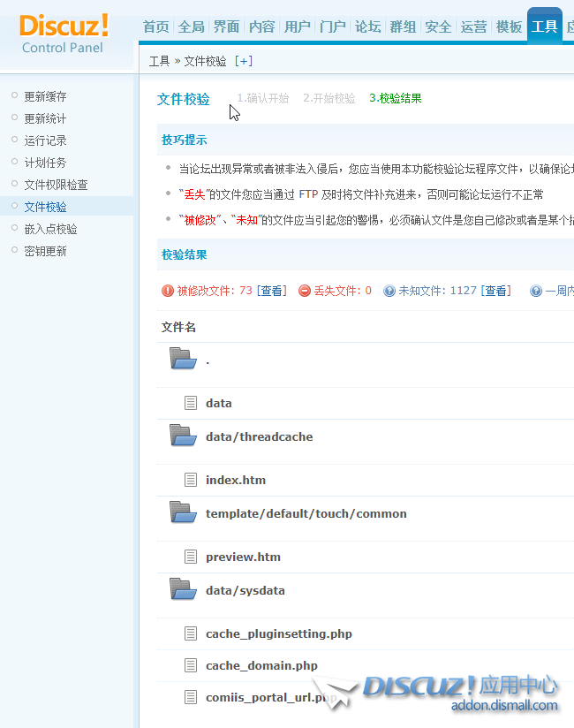Switch to the 论坛 navigation menu

[x=367, y=27]
